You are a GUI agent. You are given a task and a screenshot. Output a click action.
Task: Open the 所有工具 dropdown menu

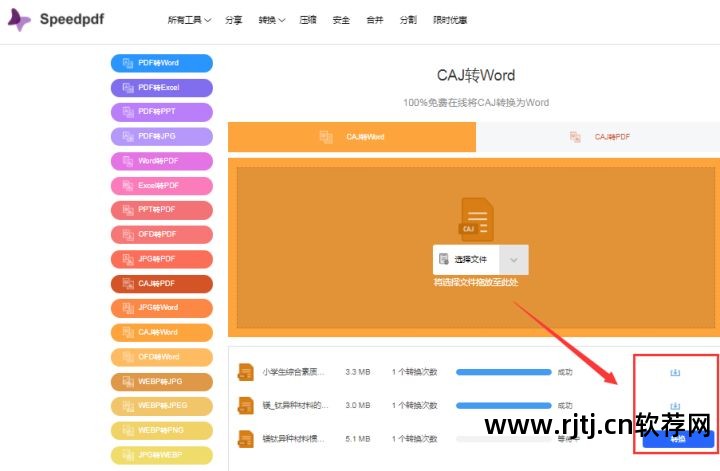coord(189,20)
